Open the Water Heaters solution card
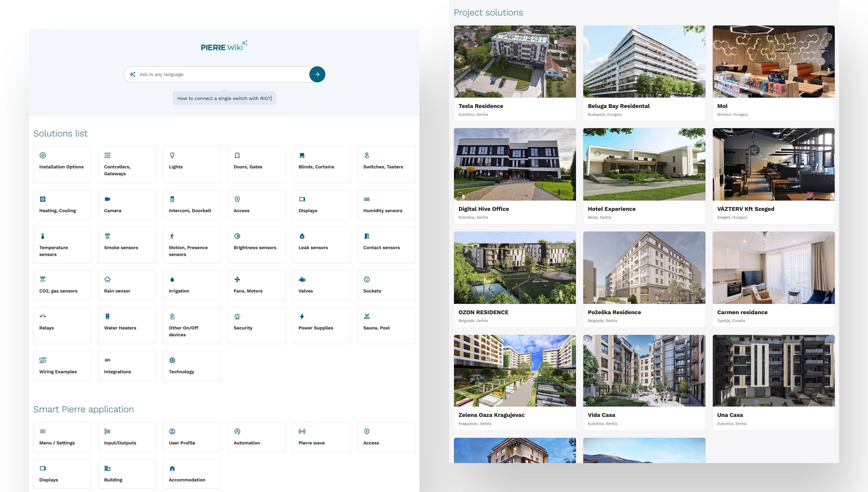The height and width of the screenshot is (492, 868). [x=127, y=325]
